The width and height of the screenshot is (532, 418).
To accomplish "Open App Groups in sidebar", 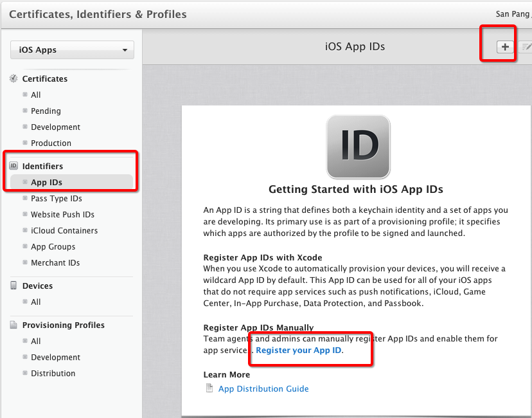I will (53, 246).
